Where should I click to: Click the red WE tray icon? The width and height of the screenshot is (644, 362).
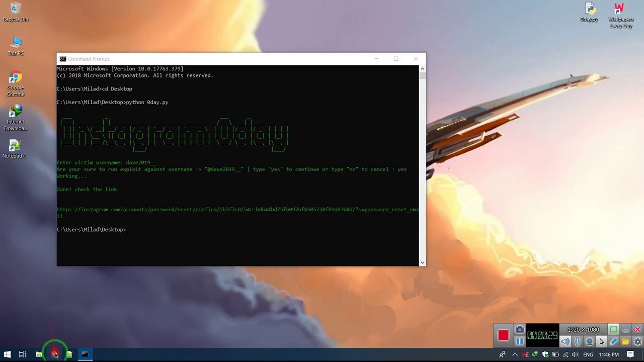525,354
